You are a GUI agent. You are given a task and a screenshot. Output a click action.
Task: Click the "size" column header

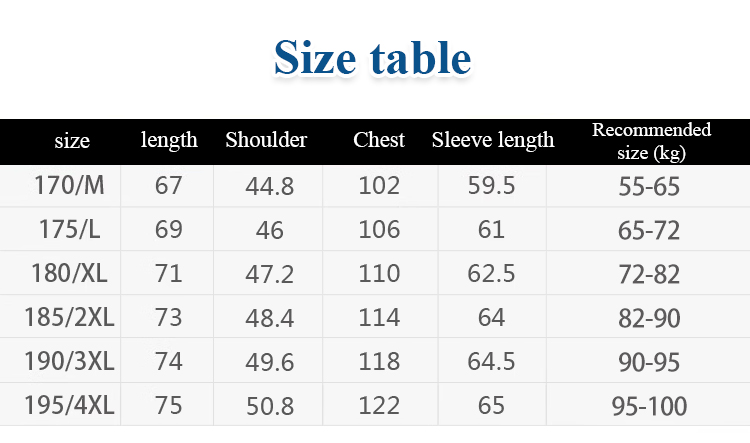point(72,141)
